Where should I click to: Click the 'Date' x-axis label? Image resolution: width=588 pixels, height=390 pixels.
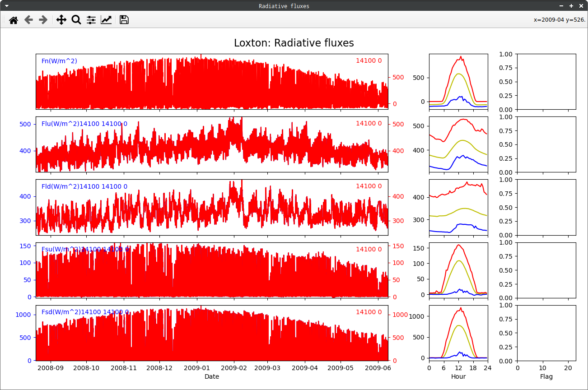pos(212,376)
